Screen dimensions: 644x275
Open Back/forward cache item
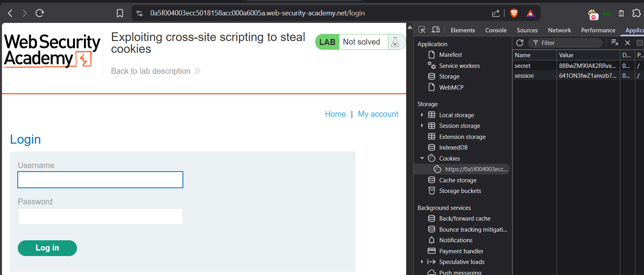(x=465, y=218)
